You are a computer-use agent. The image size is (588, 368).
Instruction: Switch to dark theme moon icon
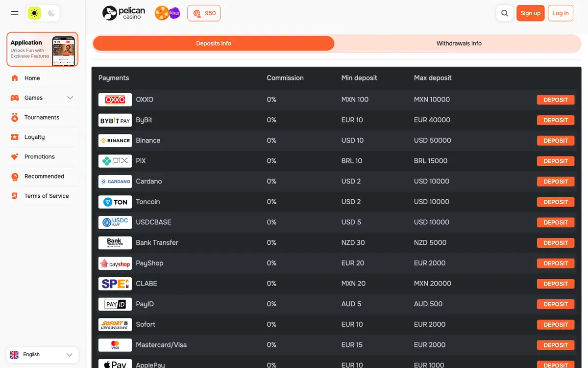coord(51,13)
